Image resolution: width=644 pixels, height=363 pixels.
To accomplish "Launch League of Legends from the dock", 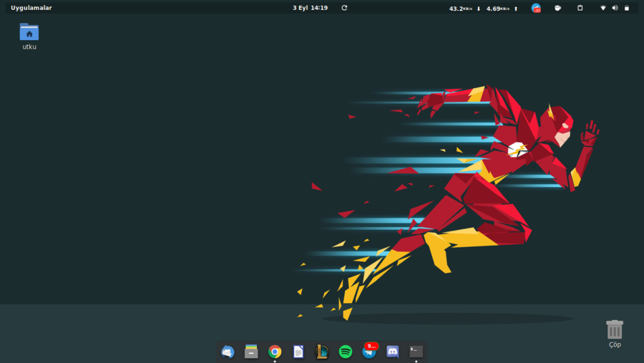I will click(322, 352).
